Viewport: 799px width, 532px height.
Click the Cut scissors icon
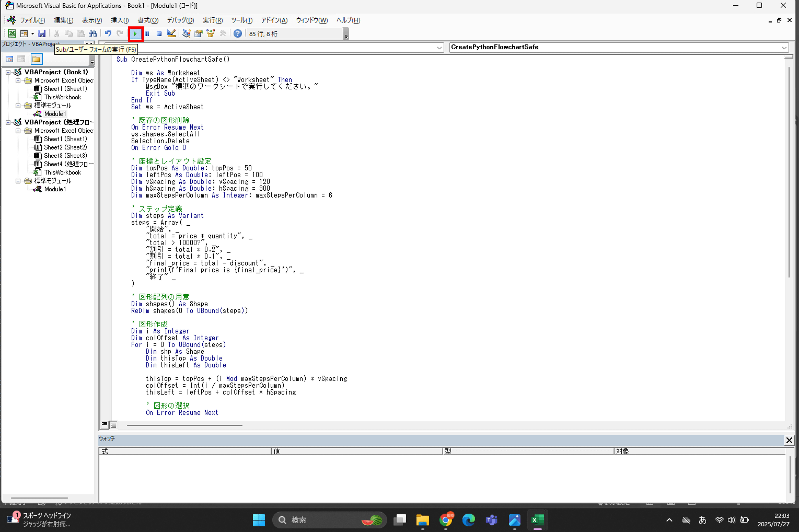pos(57,34)
